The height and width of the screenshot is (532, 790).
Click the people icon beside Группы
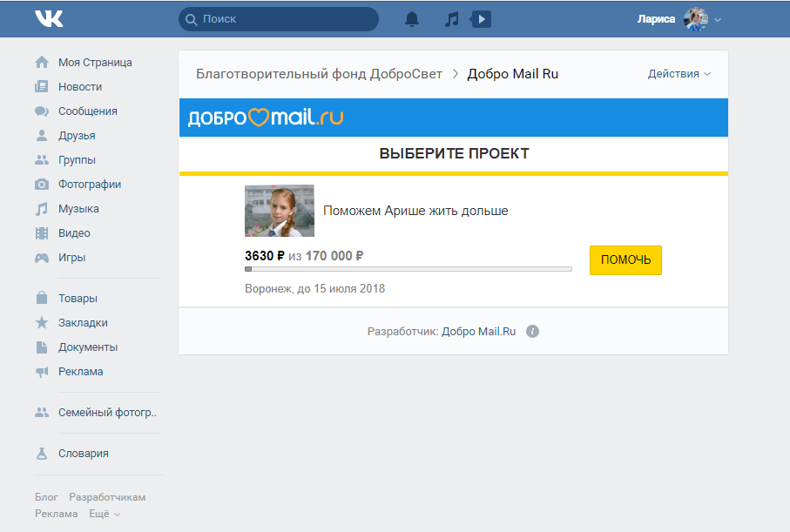point(42,159)
